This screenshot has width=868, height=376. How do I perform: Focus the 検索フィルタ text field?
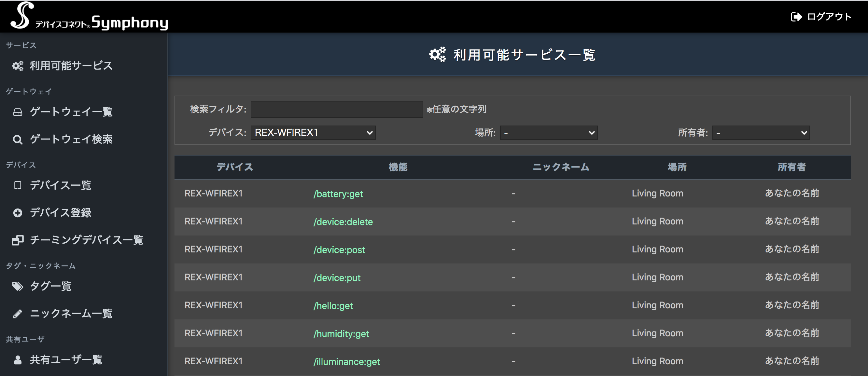pyautogui.click(x=337, y=109)
